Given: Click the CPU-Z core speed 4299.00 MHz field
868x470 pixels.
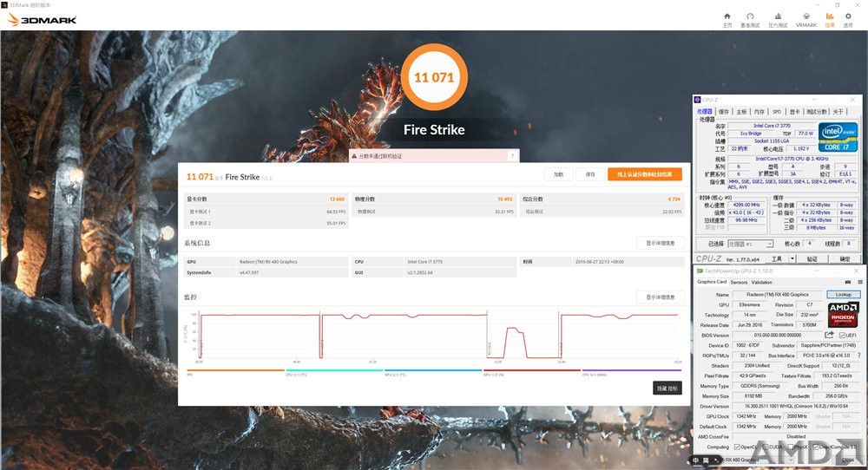Looking at the screenshot, I should point(746,206).
